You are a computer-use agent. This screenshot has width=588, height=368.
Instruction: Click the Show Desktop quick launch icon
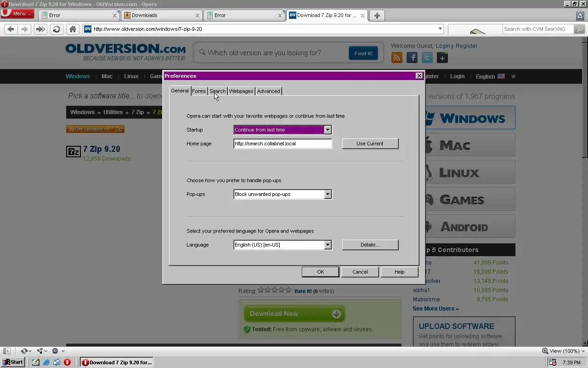(57, 362)
